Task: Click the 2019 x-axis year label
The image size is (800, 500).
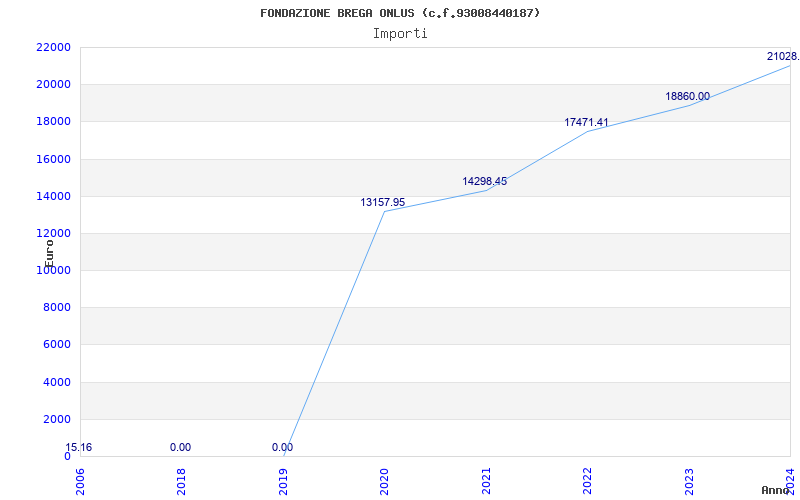Action: (283, 482)
